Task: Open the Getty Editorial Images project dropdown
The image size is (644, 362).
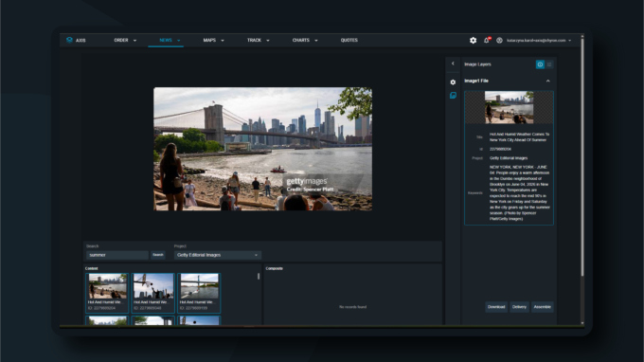Action: pyautogui.click(x=218, y=255)
